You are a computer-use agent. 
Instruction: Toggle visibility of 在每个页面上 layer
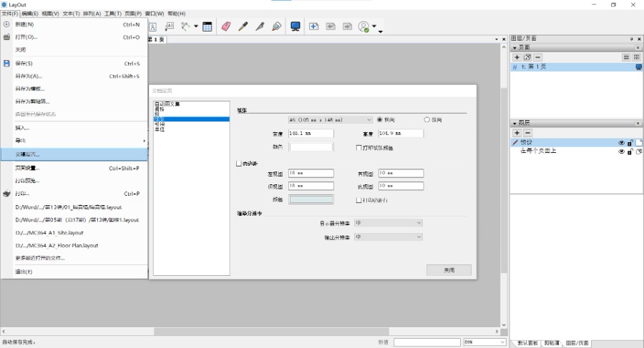point(621,151)
